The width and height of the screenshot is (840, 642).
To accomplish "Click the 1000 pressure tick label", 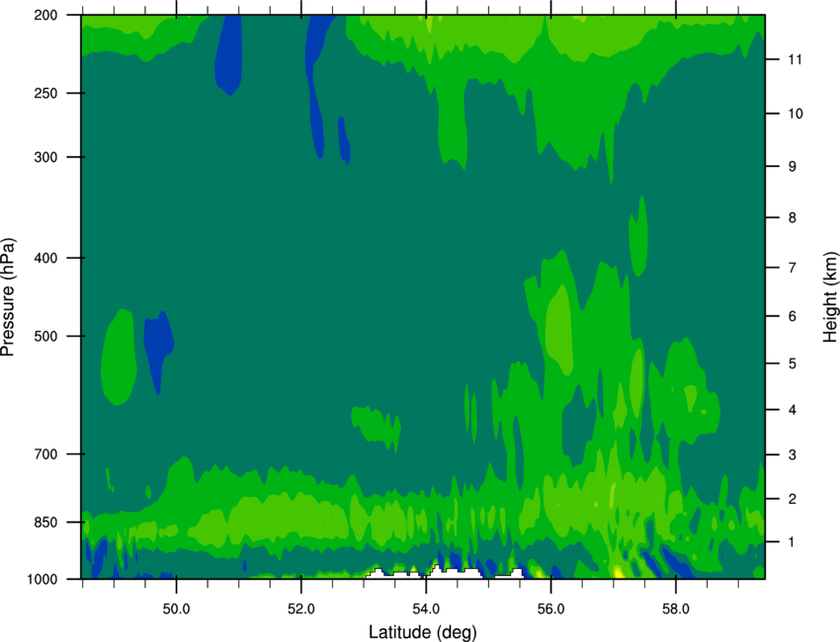I will (x=42, y=580).
